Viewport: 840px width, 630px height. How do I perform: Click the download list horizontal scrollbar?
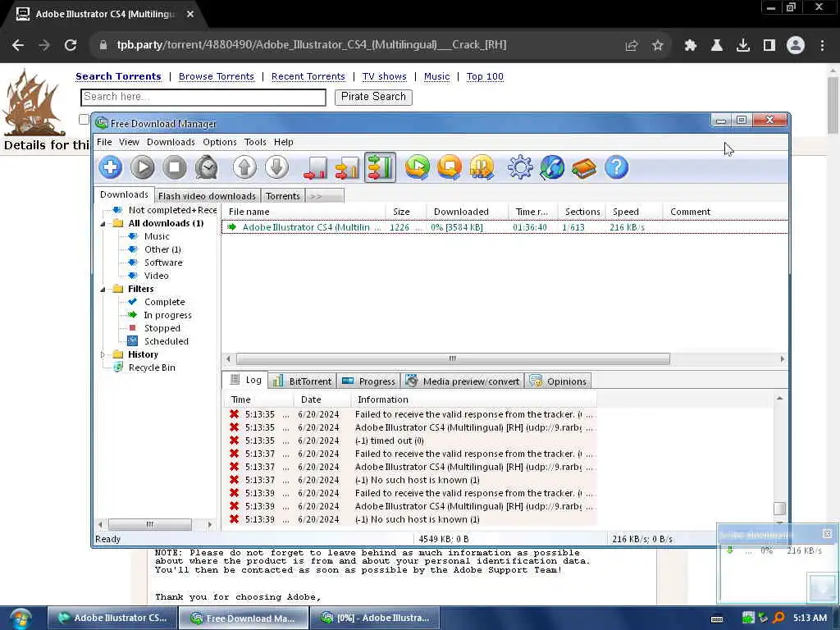coord(453,358)
